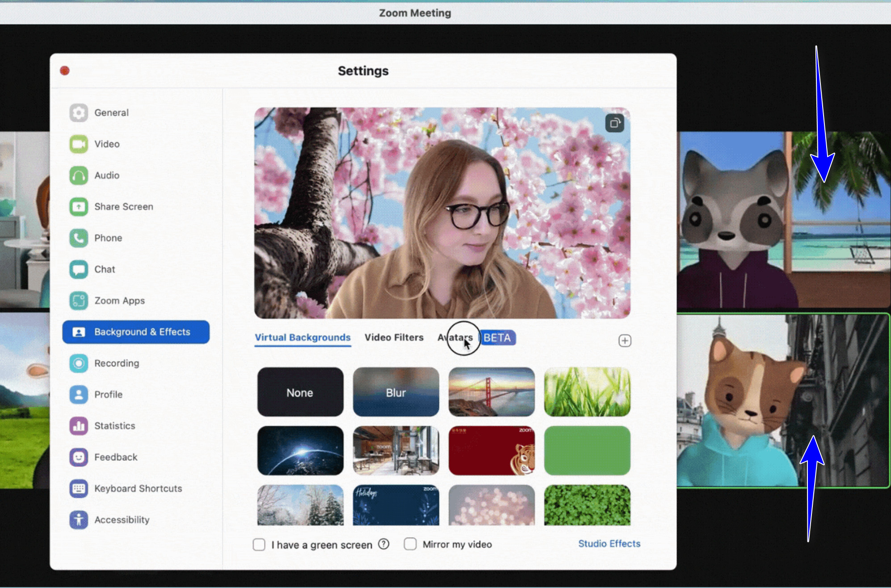Select Feedback smiley icon
The image size is (891, 588).
(79, 457)
